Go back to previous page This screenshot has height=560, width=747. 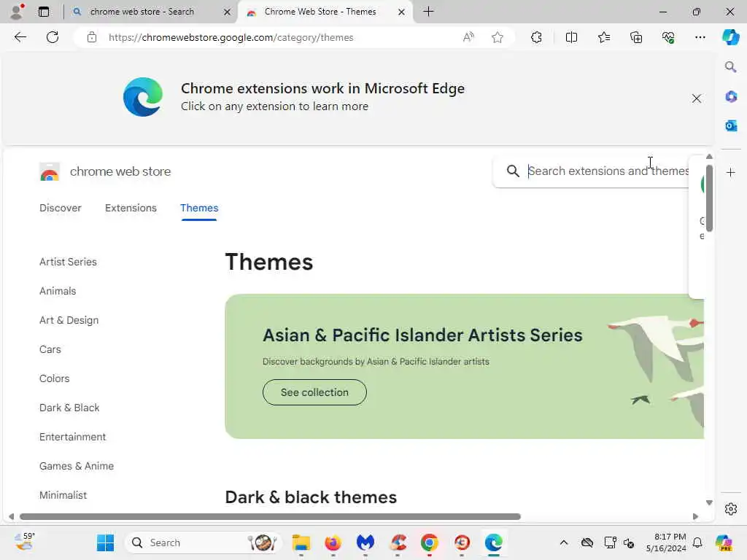(x=20, y=37)
